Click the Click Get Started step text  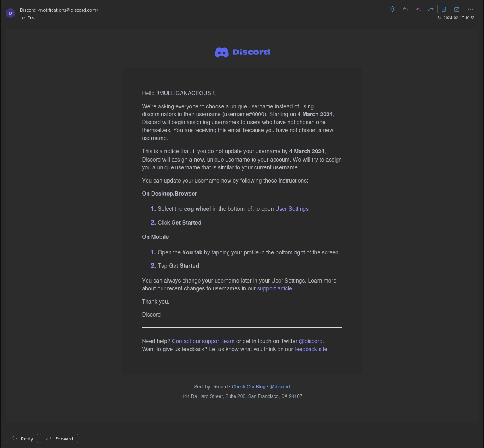pyautogui.click(x=179, y=223)
